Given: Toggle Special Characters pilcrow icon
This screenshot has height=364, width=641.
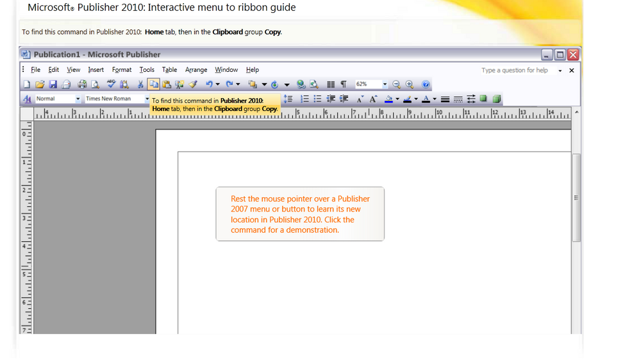Looking at the screenshot, I should pyautogui.click(x=344, y=85).
